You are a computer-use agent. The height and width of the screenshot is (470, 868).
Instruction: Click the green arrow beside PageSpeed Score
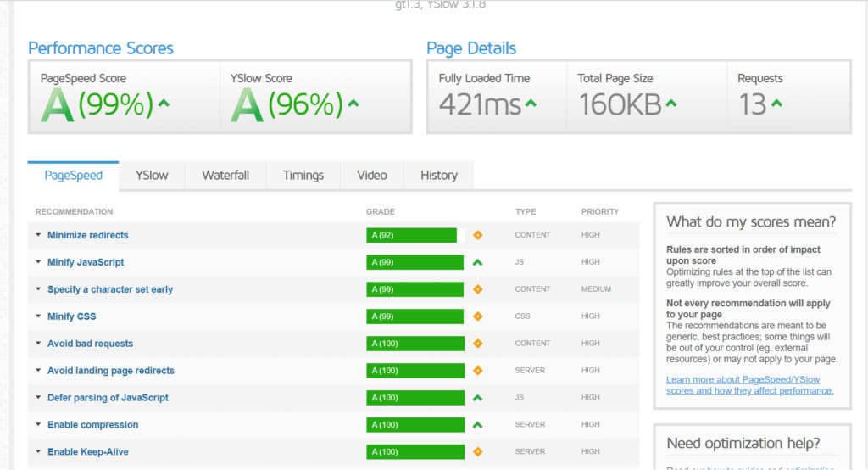[x=164, y=104]
